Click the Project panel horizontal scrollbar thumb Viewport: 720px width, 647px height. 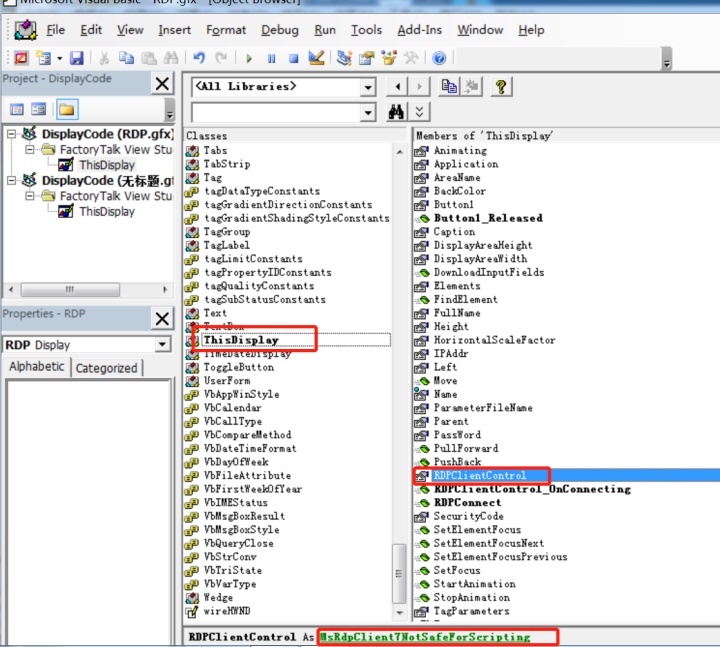[70, 290]
